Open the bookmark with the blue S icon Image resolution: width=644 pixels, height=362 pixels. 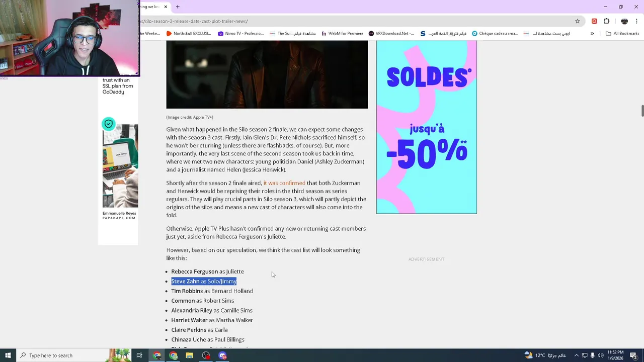[443, 34]
